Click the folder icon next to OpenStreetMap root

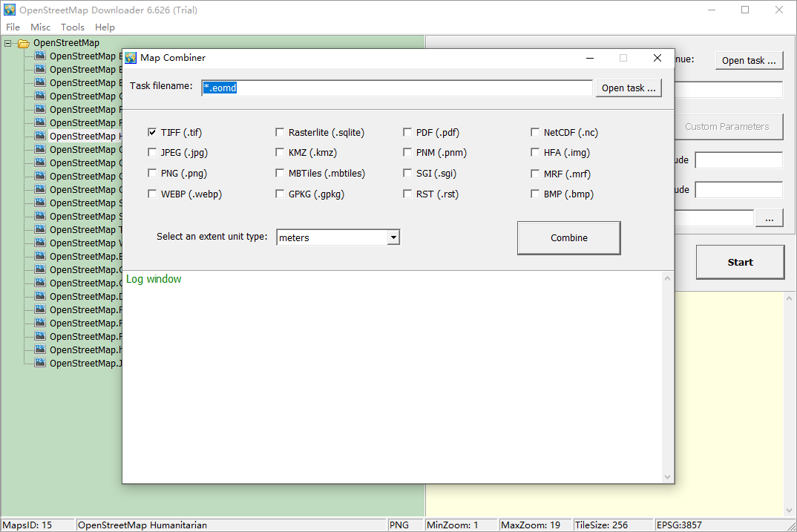coord(22,43)
